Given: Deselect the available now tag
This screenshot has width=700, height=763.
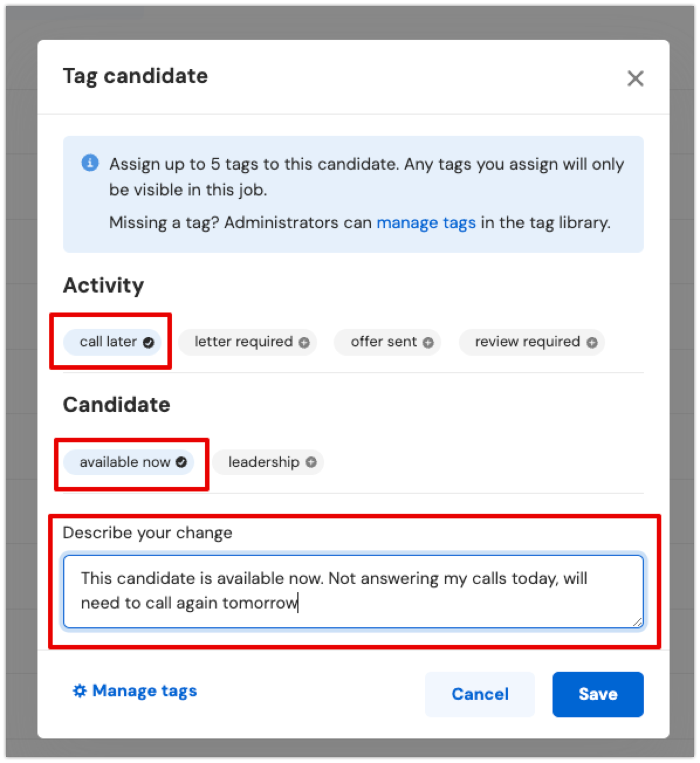Looking at the screenshot, I should click(129, 462).
